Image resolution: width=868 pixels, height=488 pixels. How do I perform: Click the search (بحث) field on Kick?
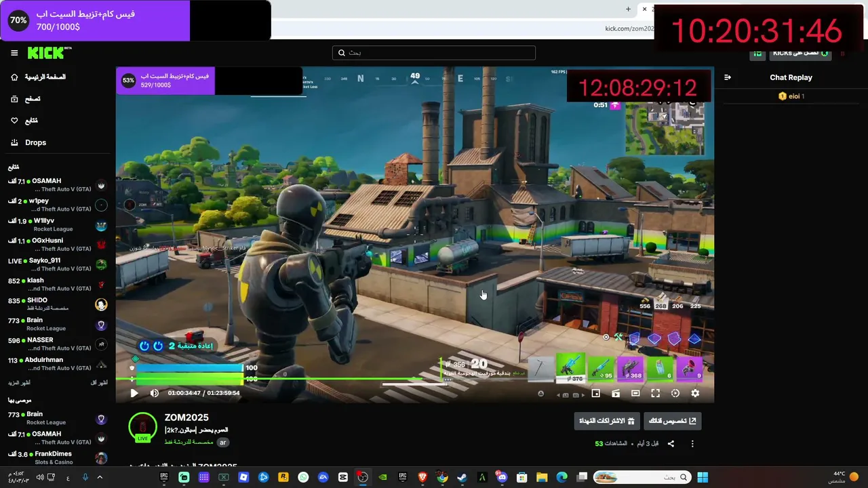point(434,53)
